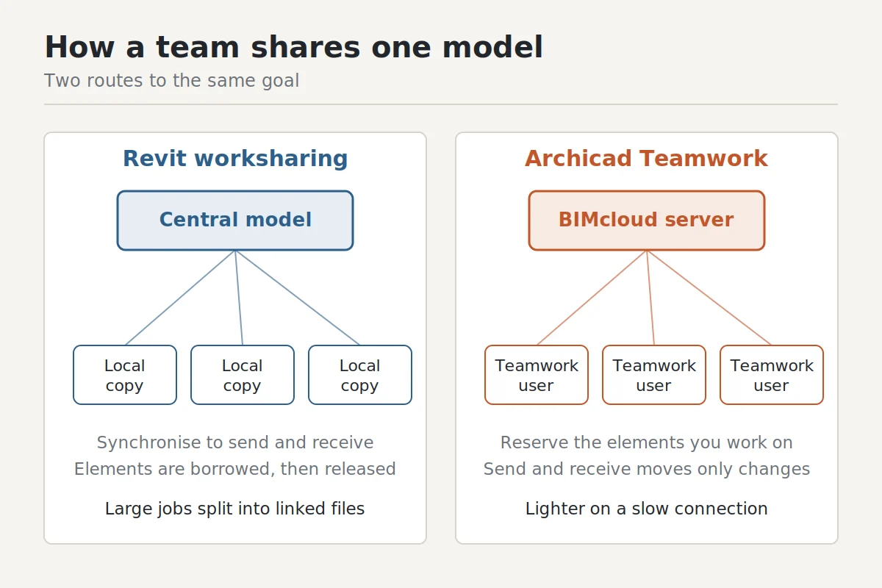Click the rightmost "Teamwork user" box

pyautogui.click(x=772, y=375)
